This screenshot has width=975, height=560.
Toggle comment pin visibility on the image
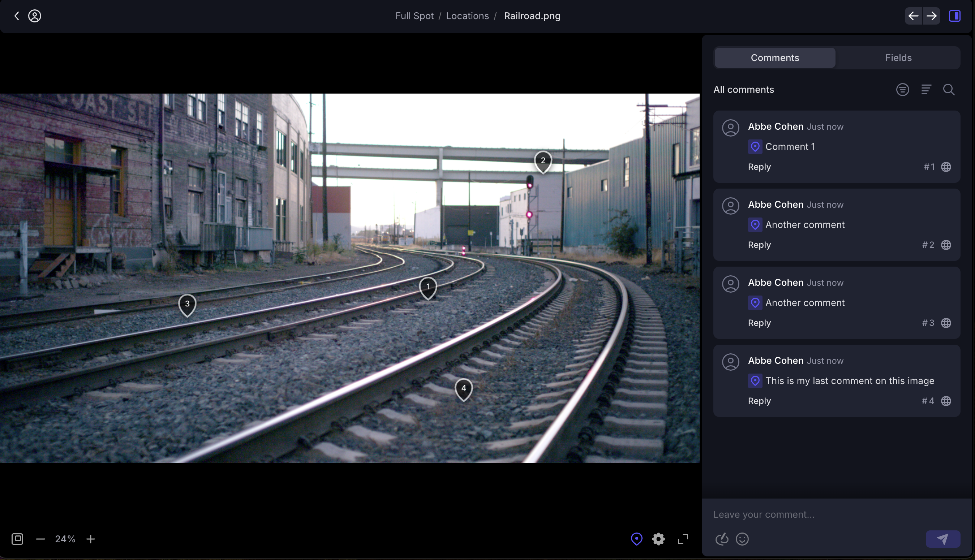(x=637, y=539)
